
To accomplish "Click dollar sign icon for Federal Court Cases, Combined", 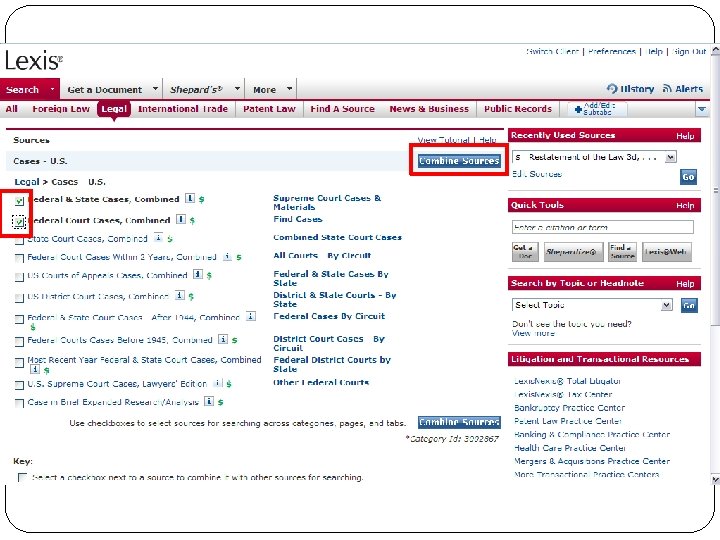I will pos(192,220).
